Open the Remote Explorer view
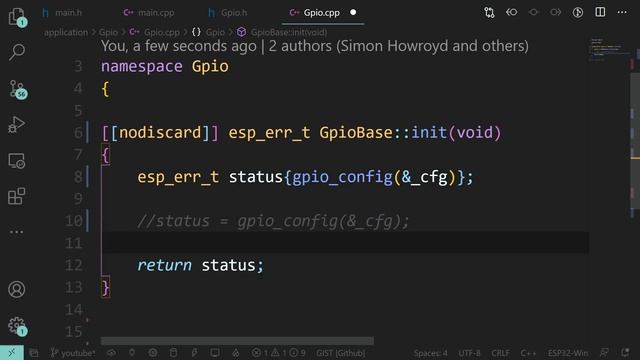Viewport: 640px width, 360px height. pos(17,161)
